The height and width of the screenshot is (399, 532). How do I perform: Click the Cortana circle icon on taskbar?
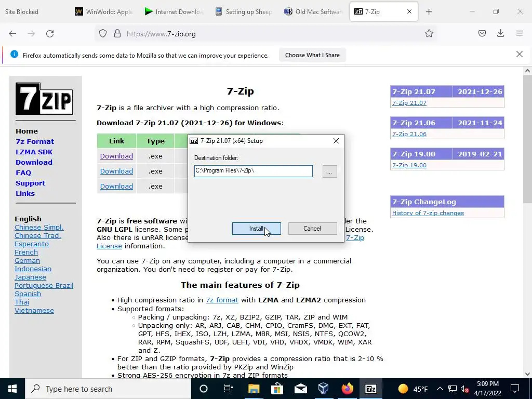204,389
